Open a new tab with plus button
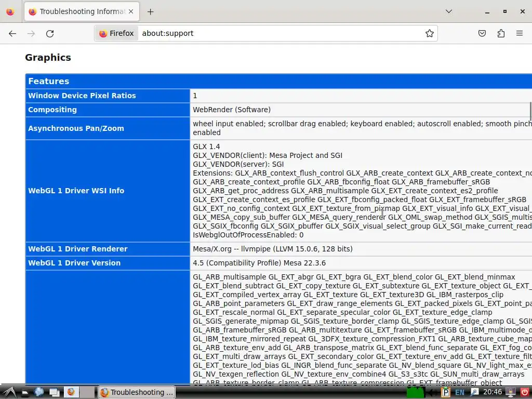 tap(151, 11)
